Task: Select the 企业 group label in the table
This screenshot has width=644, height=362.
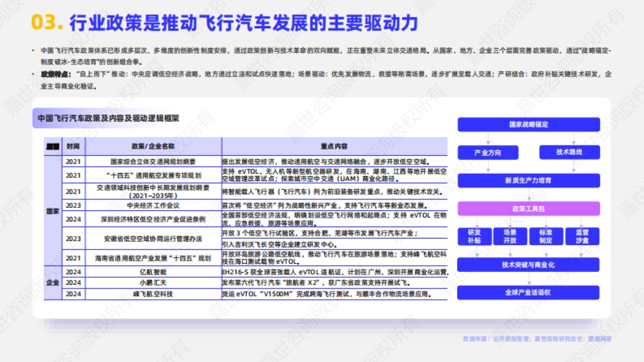Action: coord(53,283)
